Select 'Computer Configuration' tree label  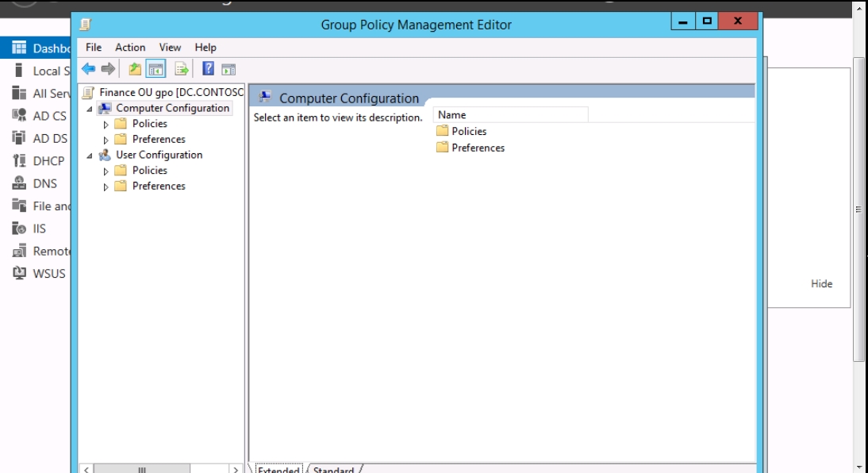point(172,108)
